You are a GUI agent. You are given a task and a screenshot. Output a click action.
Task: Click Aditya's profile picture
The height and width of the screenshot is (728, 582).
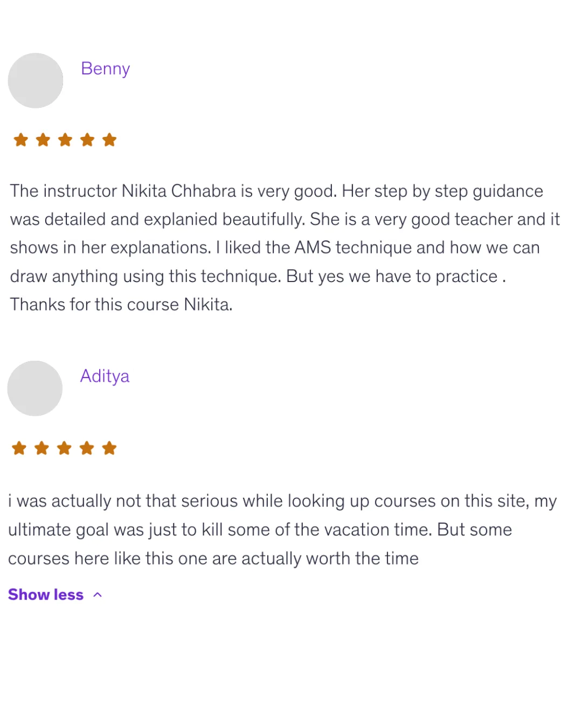(x=34, y=388)
